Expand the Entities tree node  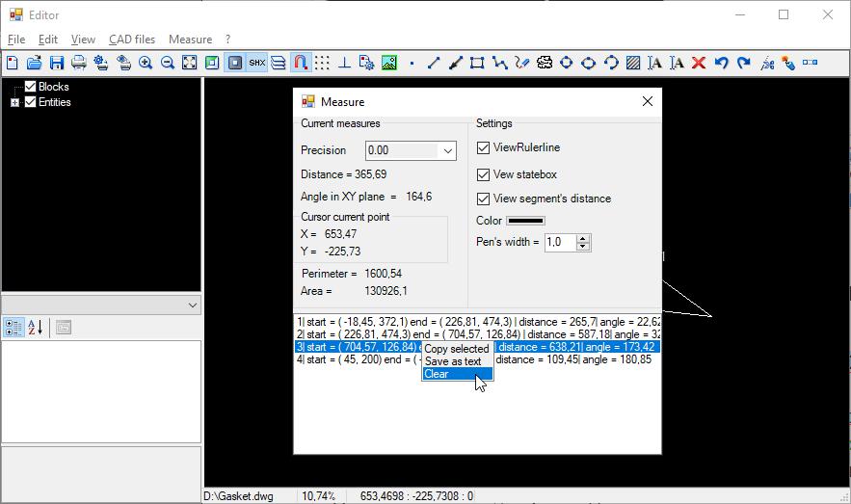[x=14, y=102]
